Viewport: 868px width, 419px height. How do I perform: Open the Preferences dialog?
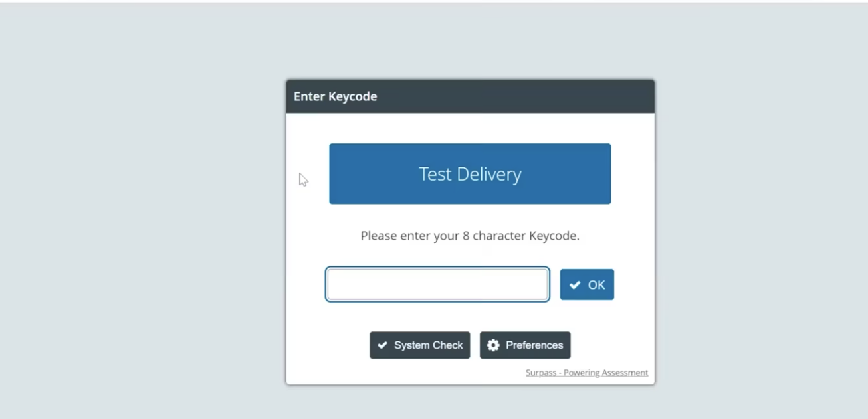tap(525, 345)
